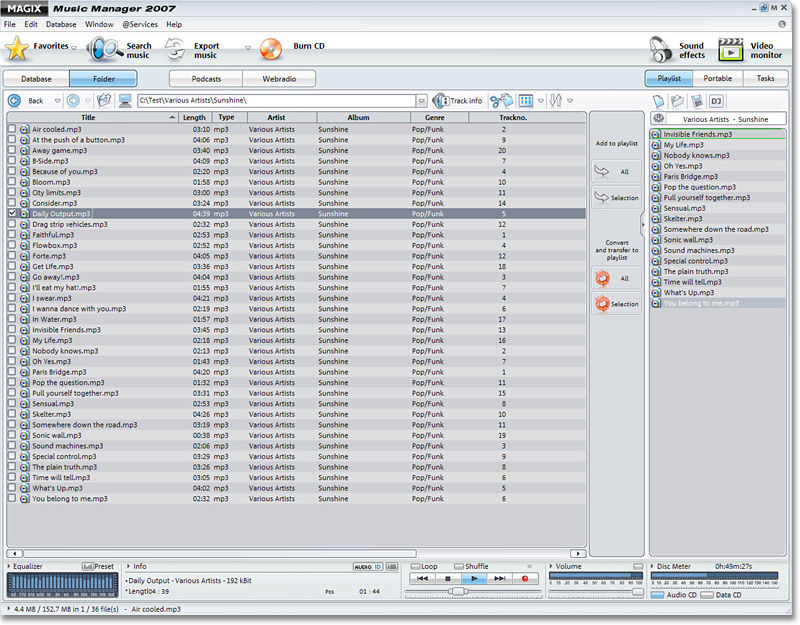Screen dimensions: 800x625
Task: Open the Database menu
Action: 61,24
